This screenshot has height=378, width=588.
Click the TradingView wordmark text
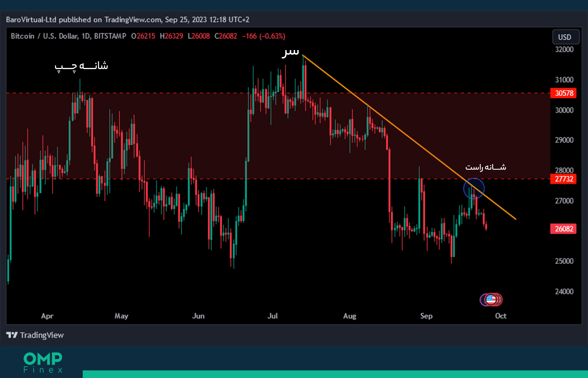click(42, 335)
